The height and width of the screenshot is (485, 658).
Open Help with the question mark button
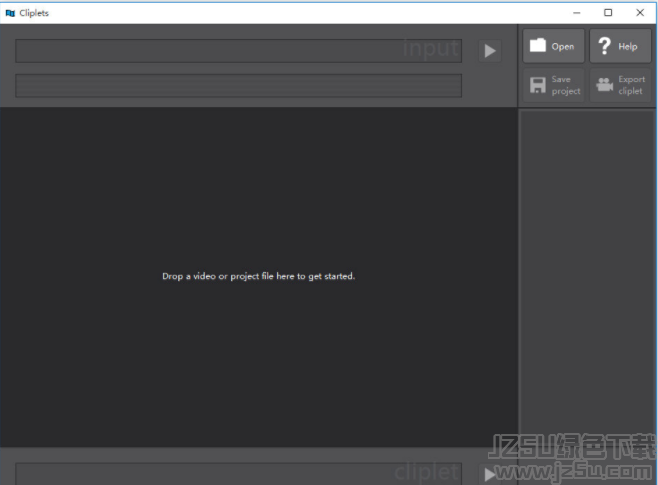click(620, 46)
